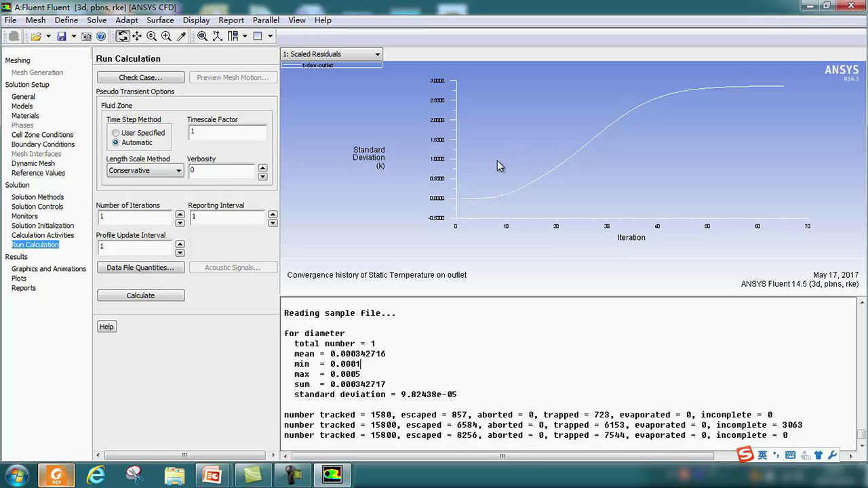Viewport: 868px width, 488px height.
Task: Select Boundary Conditions in navigation tree
Action: [43, 144]
